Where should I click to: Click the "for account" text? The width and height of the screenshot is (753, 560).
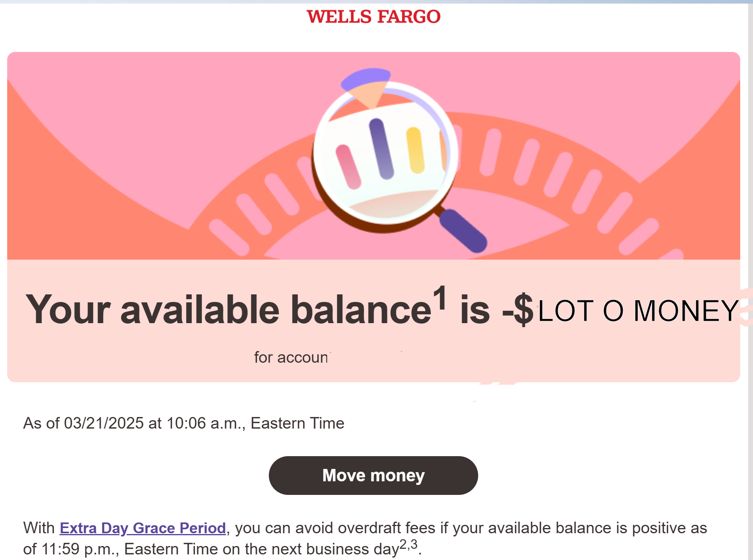tap(291, 357)
